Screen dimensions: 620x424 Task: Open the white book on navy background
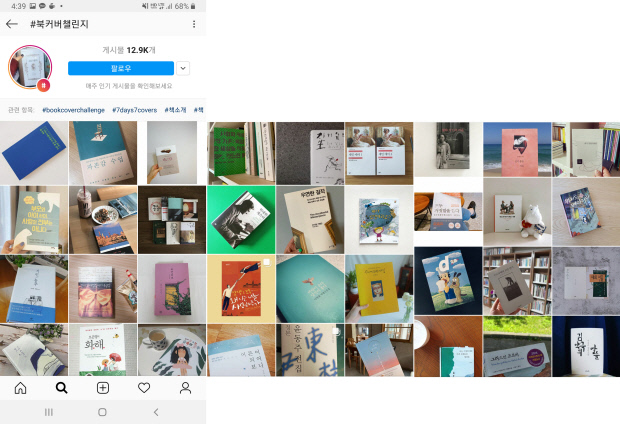[x=586, y=346]
